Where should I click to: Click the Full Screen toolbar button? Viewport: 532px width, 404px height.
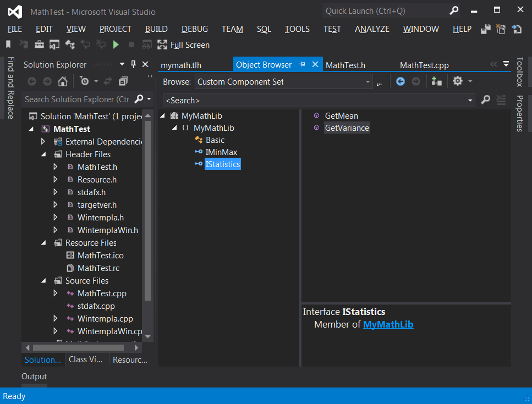click(184, 45)
